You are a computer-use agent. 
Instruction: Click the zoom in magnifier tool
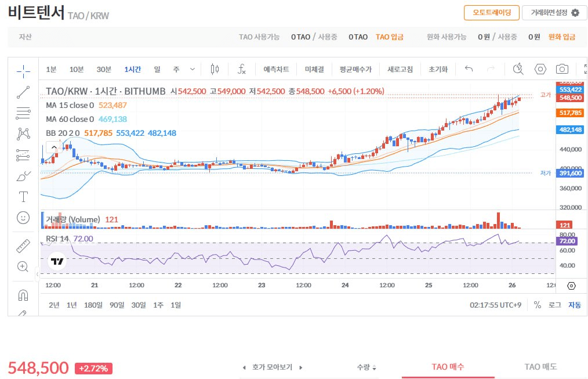click(x=23, y=267)
